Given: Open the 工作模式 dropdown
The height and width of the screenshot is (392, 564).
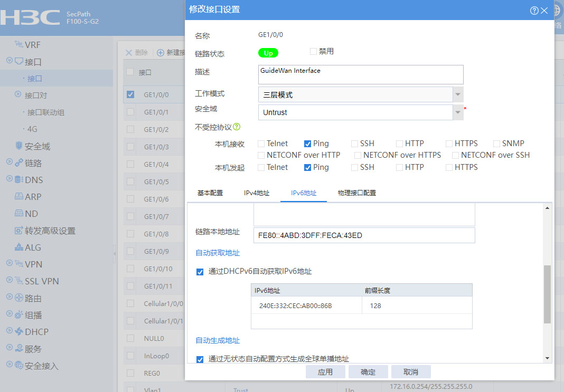Looking at the screenshot, I should (457, 94).
